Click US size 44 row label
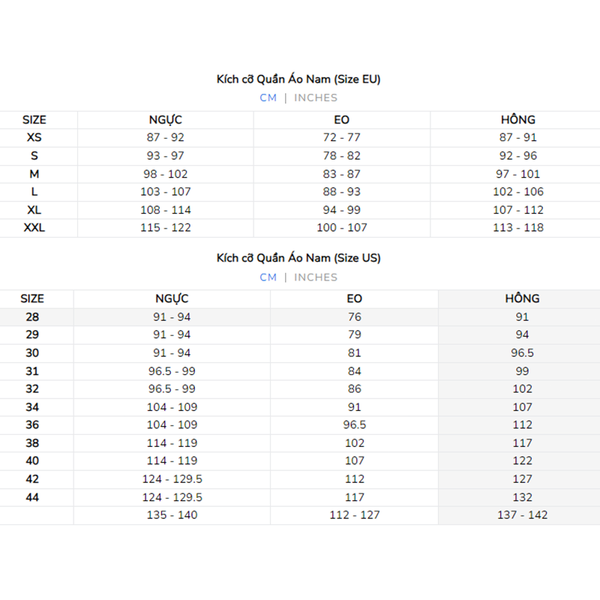The width and height of the screenshot is (600, 600). tap(32, 497)
